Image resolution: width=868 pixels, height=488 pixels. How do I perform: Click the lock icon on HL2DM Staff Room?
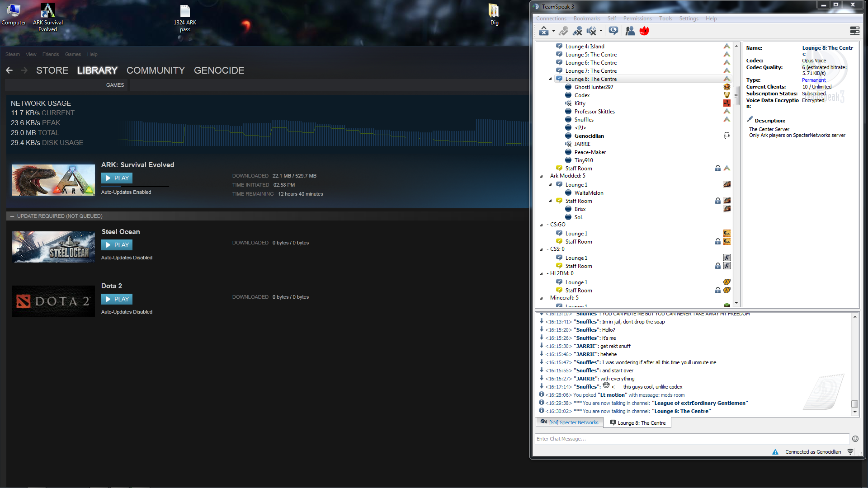pos(717,291)
